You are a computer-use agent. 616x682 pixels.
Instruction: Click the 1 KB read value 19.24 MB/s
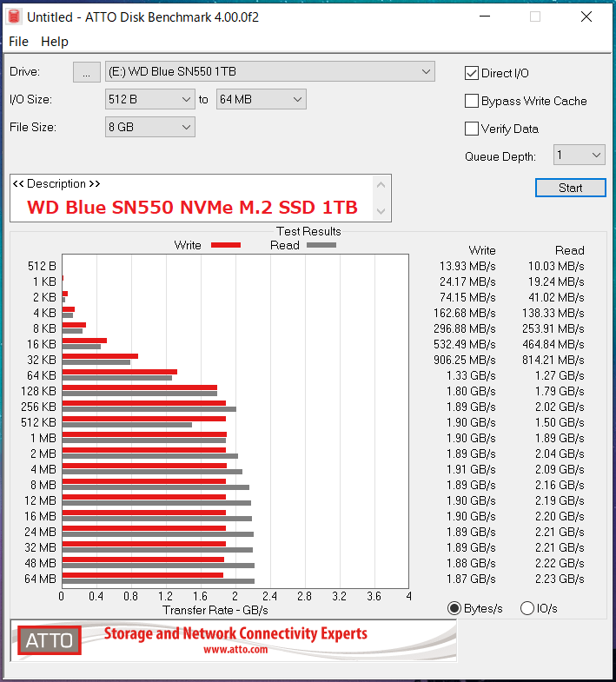tap(556, 281)
